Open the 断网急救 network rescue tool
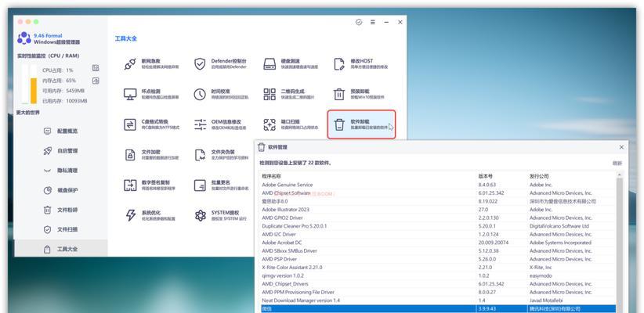Image resolution: width=644 pixels, height=313 pixels. click(x=151, y=64)
